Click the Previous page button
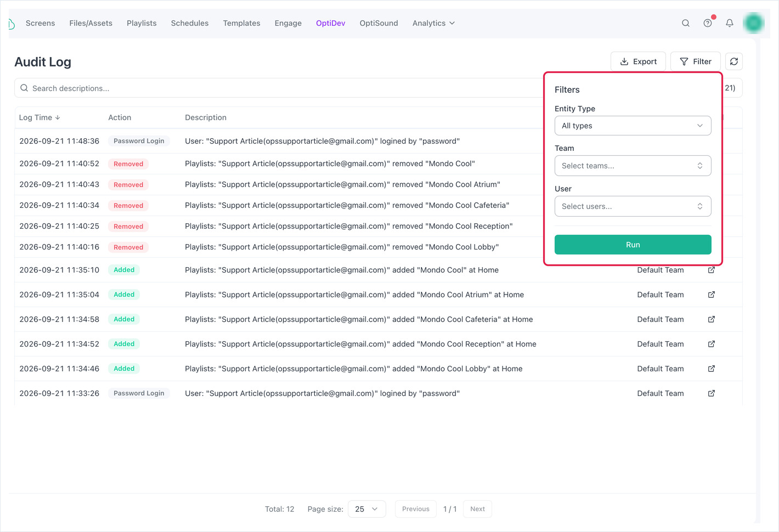Screen dimensions: 779x532 point(416,509)
